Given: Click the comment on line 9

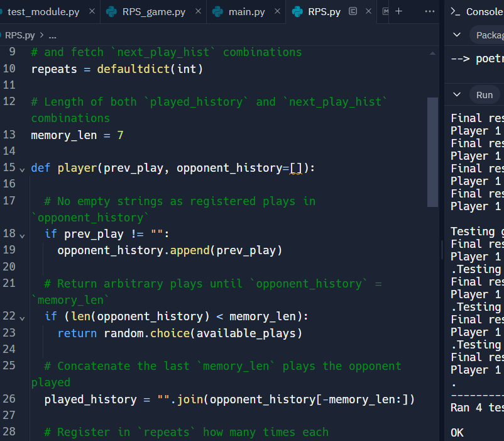Looking at the screenshot, I should 166,52.
